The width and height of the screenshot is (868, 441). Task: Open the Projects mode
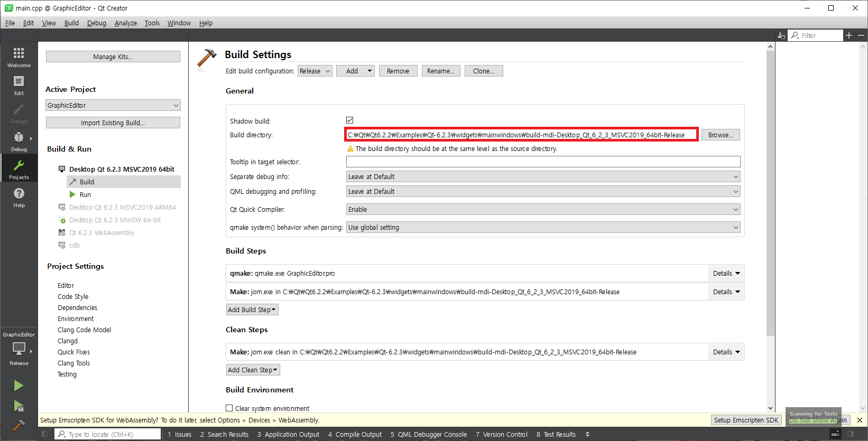pyautogui.click(x=19, y=168)
